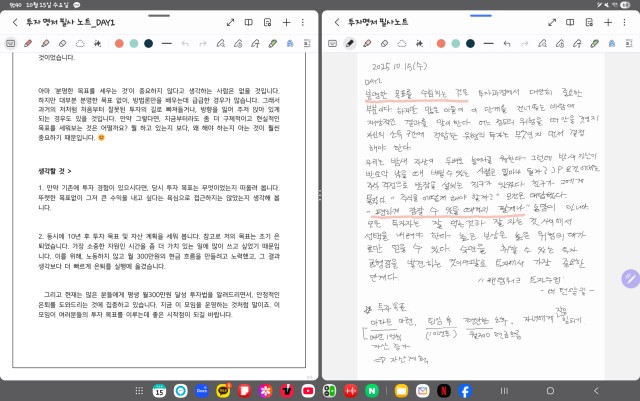The width and height of the screenshot is (640, 401).
Task: Select the lasso selection tool in right note
Action: [402, 43]
